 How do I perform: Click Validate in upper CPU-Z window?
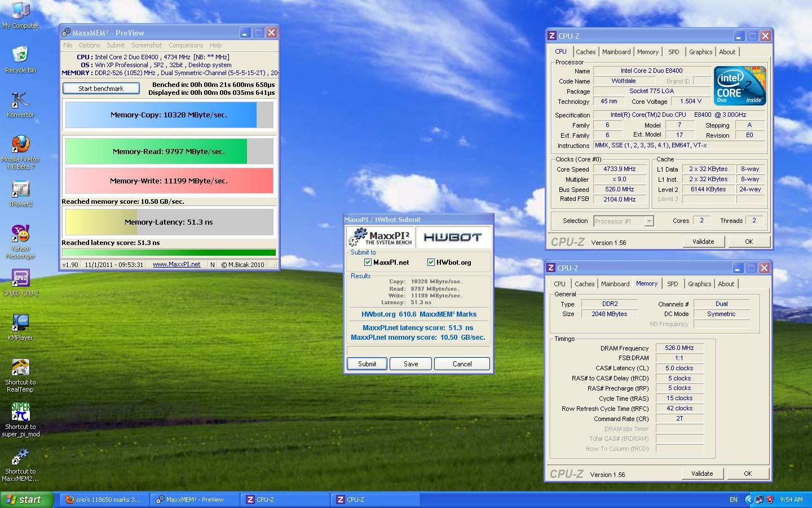click(703, 242)
